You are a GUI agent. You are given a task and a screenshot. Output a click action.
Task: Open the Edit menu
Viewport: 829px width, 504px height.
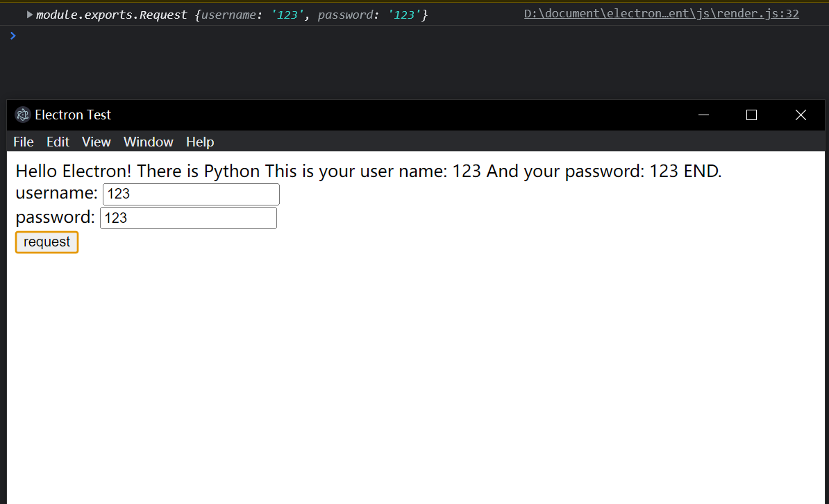tap(58, 142)
